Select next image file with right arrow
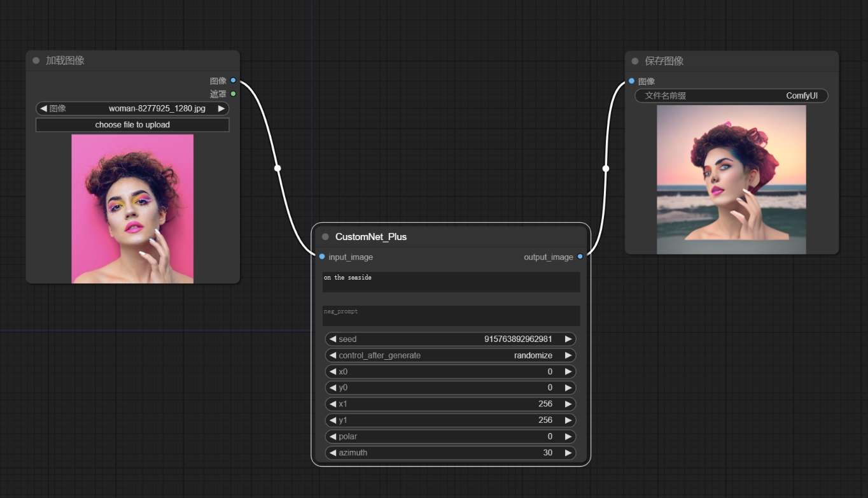Viewport: 868px width, 498px height. 221,108
